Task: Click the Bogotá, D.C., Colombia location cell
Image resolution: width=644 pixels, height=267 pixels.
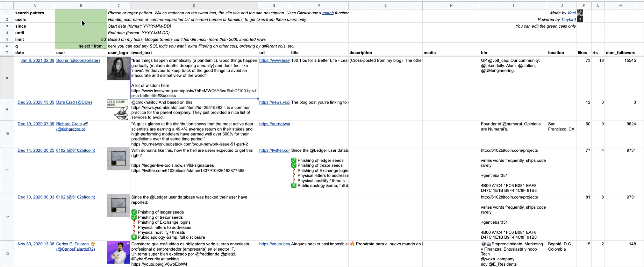Action: coord(562,253)
